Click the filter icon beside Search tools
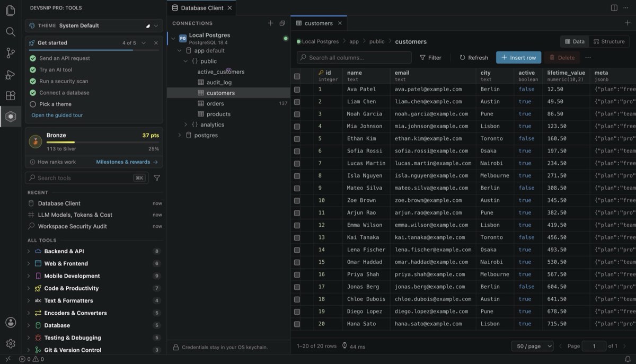 click(157, 178)
